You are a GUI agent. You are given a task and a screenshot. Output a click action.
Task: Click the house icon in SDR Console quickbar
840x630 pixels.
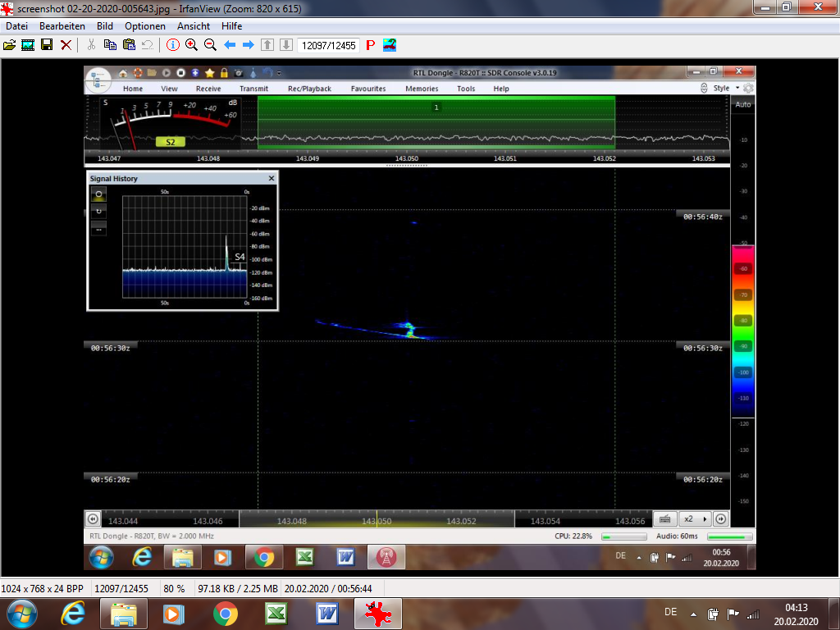tap(123, 73)
